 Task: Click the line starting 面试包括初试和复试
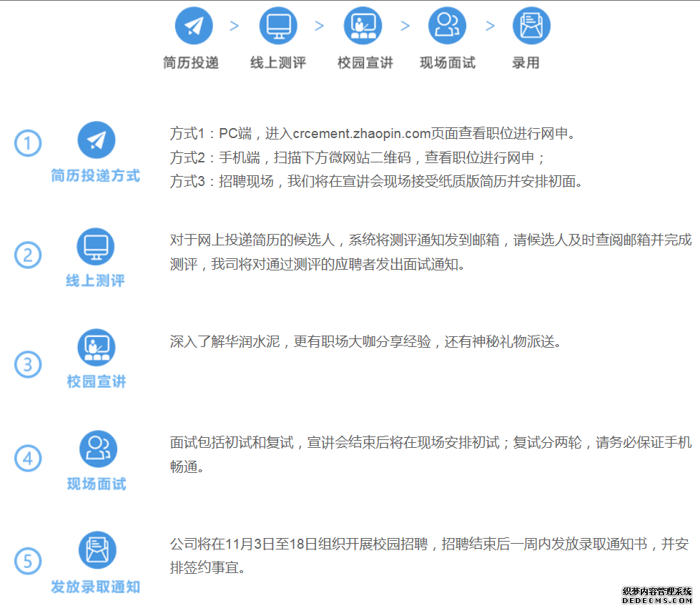click(x=431, y=443)
